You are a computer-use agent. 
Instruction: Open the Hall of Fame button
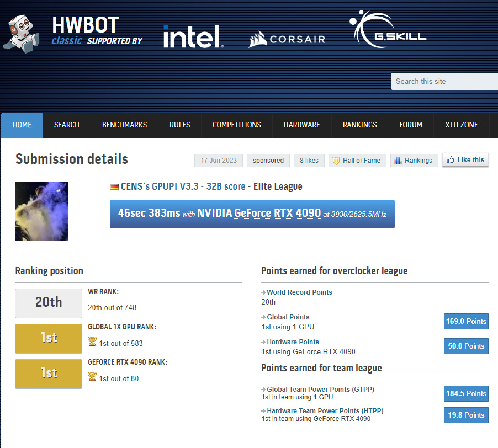click(x=357, y=161)
